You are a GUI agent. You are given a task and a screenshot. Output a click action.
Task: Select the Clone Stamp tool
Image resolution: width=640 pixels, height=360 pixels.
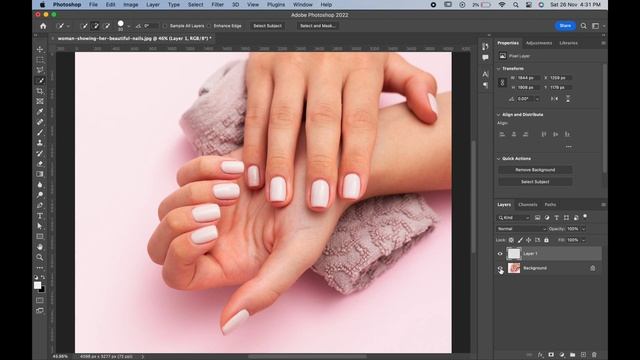[40, 143]
